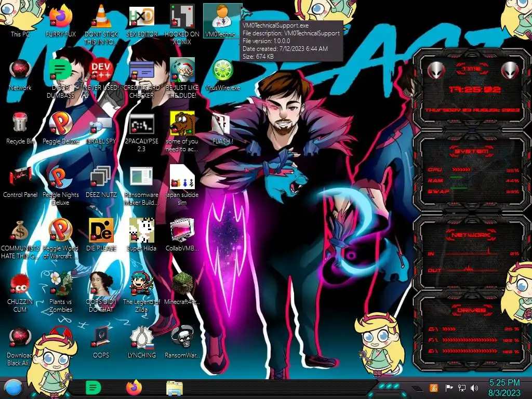532x399 pixels.
Task: Open the Action Center flag tray icon
Action: coord(449,388)
